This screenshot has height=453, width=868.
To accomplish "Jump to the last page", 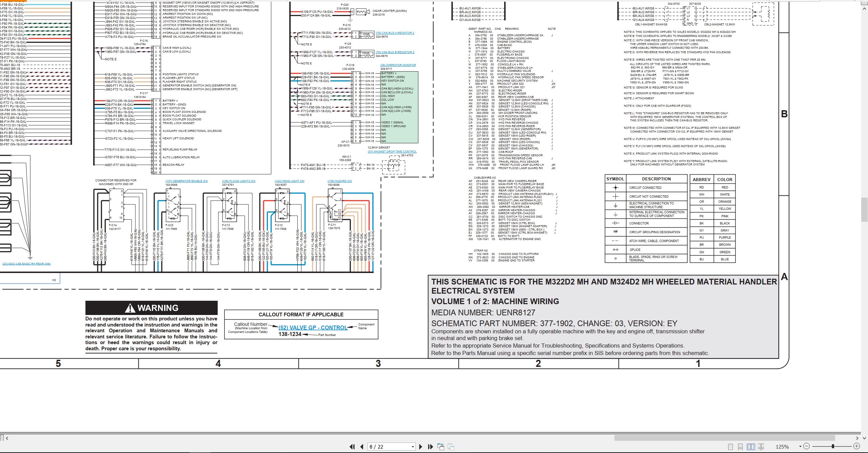I will [x=431, y=447].
